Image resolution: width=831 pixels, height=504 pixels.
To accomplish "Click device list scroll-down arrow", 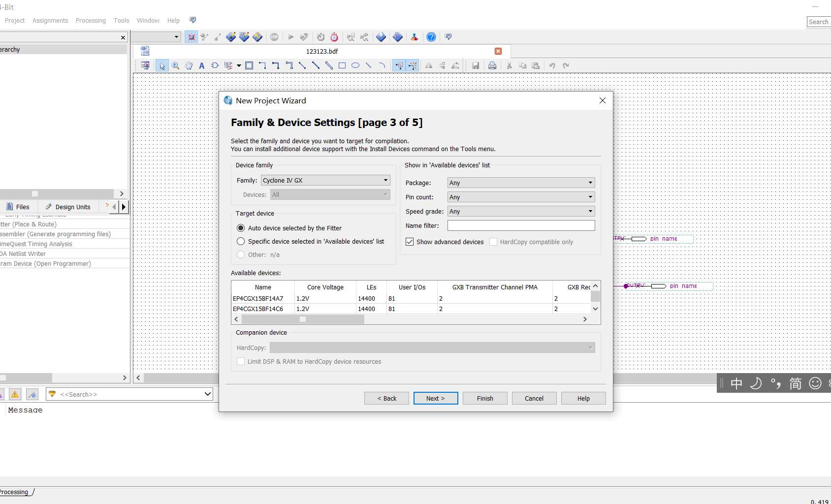I will (x=595, y=309).
